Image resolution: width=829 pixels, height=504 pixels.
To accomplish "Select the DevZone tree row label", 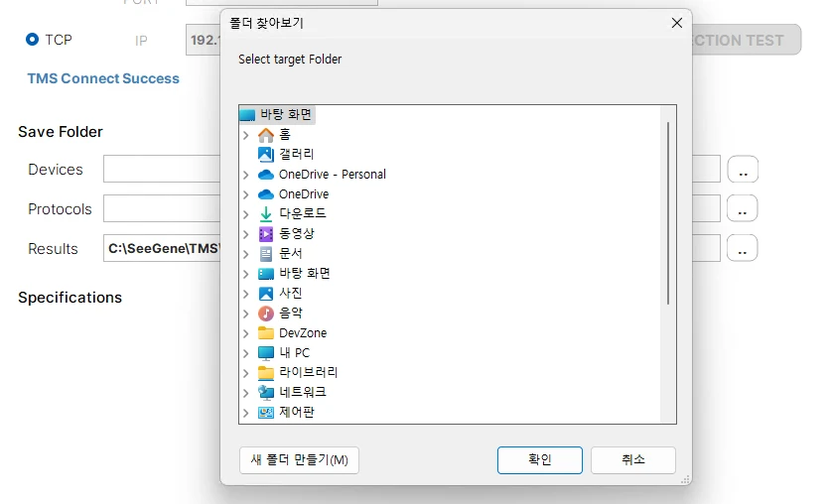I will [303, 333].
